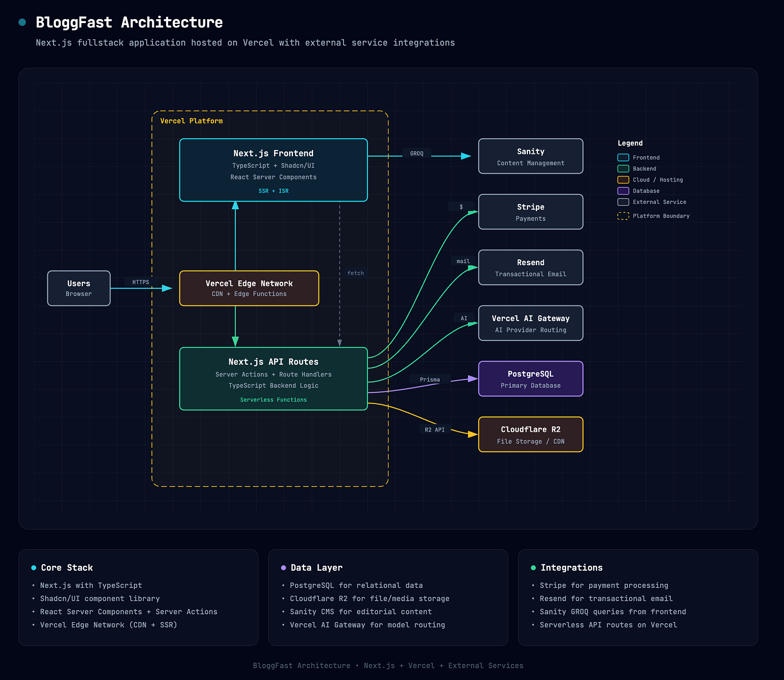Click the PostgreSQL Primary Database node
The width and height of the screenshot is (784, 680).
[531, 379]
